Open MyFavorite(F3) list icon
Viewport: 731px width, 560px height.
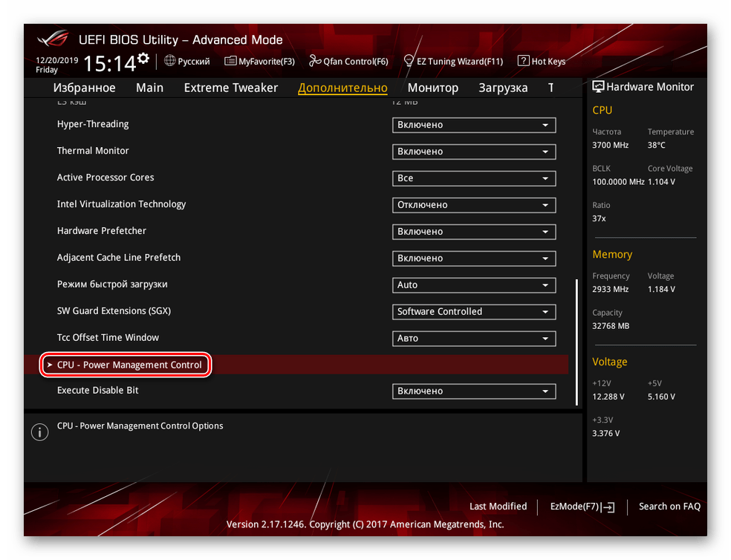coord(230,61)
